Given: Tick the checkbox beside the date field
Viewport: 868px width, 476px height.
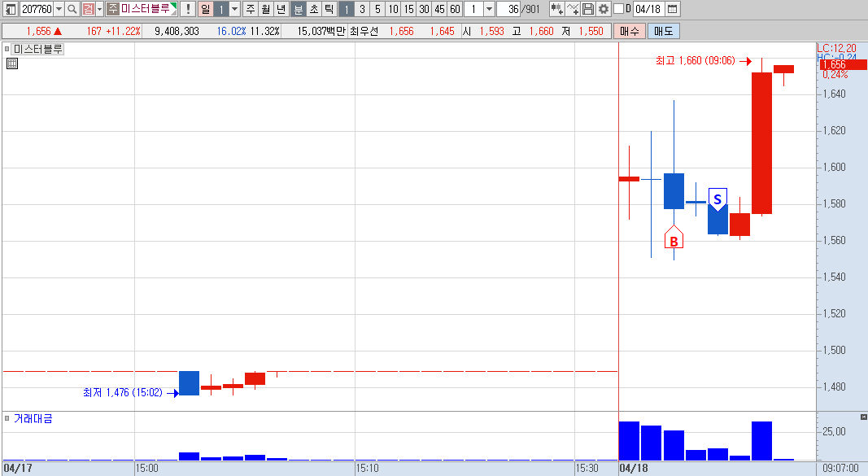Looking at the screenshot, I should [619, 9].
